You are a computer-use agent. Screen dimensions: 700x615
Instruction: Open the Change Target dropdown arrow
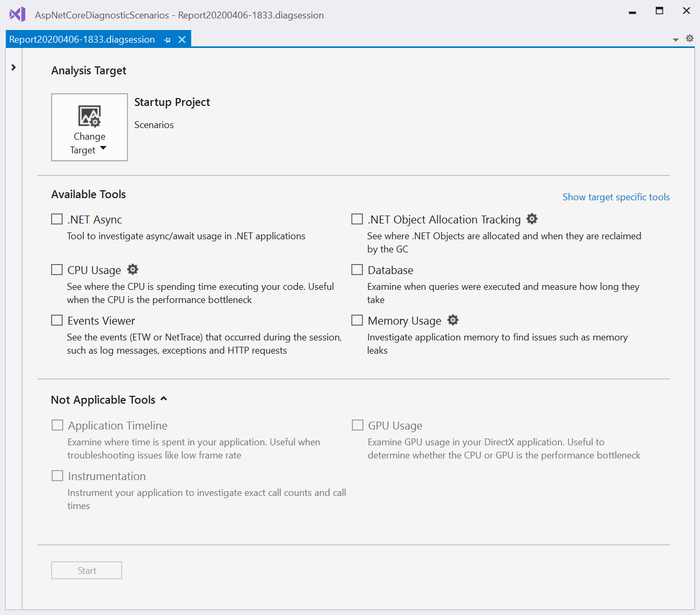(103, 148)
